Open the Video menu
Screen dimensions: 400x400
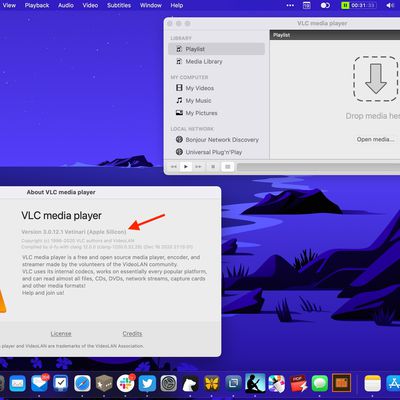(x=90, y=5)
